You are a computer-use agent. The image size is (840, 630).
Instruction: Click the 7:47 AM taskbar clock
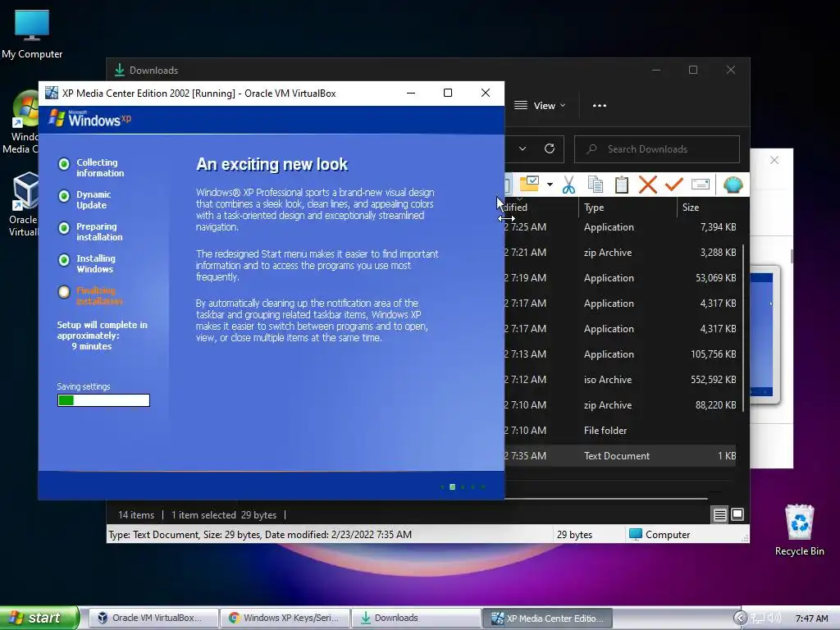click(811, 619)
